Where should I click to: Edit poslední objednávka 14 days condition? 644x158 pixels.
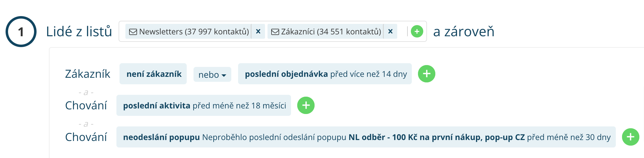click(325, 74)
